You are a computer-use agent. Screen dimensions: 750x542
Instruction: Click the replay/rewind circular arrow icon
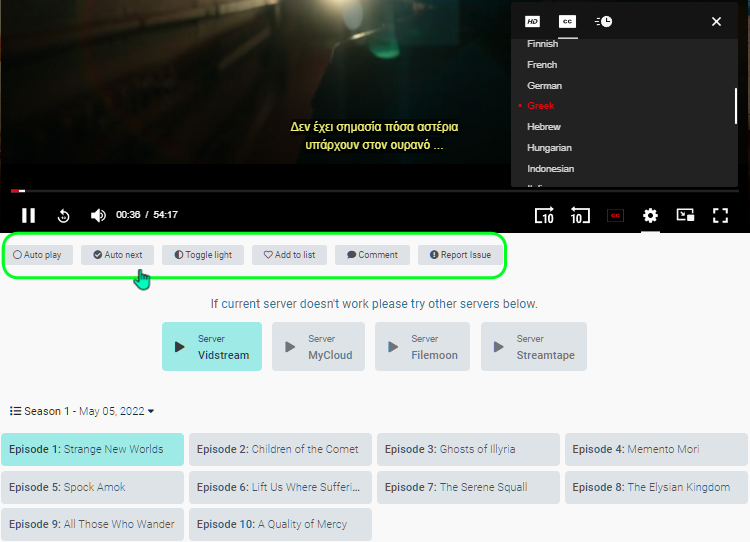(x=64, y=216)
